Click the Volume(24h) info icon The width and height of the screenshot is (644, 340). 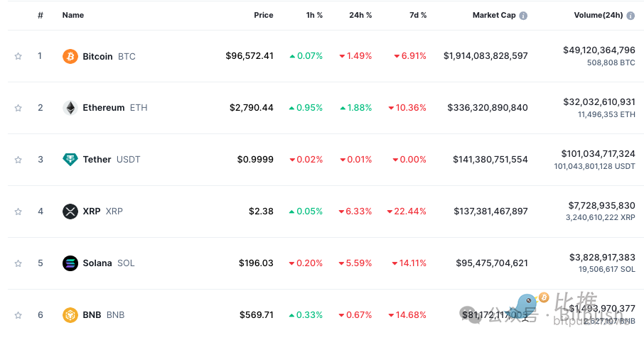click(x=630, y=16)
